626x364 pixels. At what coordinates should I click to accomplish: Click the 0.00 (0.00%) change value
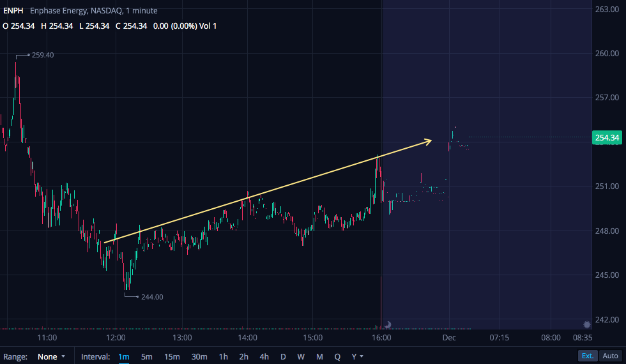coord(175,26)
